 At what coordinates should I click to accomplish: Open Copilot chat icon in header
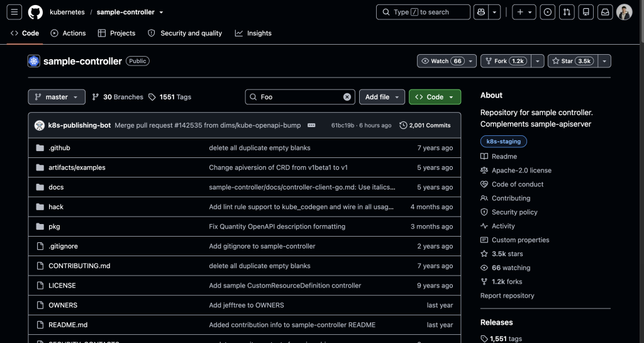tap(481, 13)
